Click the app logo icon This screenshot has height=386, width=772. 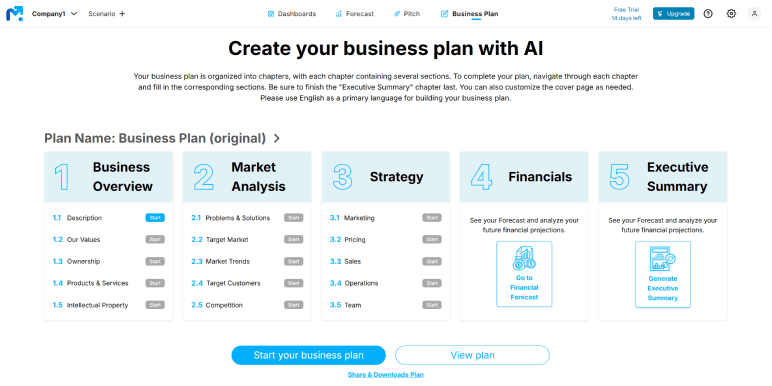(14, 14)
